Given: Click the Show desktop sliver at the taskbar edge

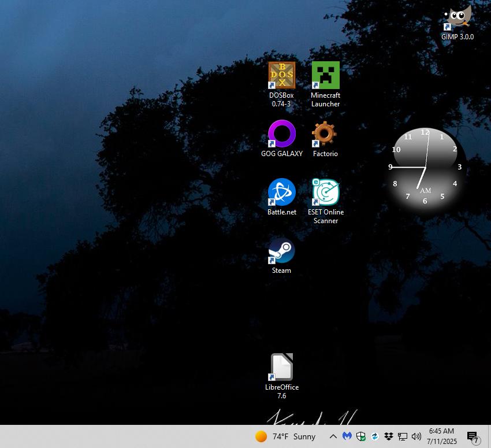Looking at the screenshot, I should (x=489, y=436).
